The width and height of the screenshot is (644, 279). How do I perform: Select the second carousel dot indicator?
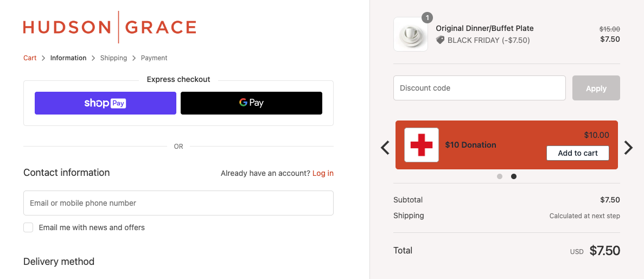coord(514,176)
